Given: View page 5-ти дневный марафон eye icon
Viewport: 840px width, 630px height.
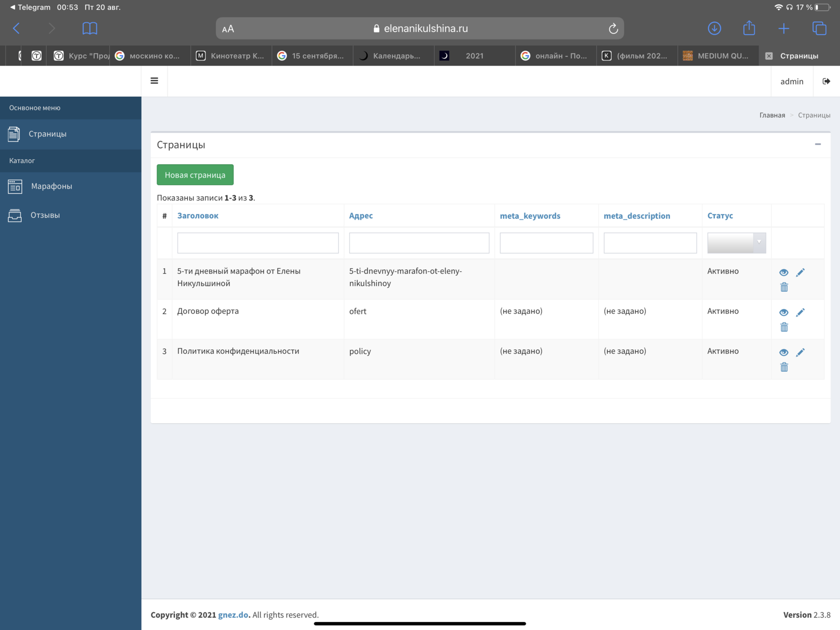Looking at the screenshot, I should coord(784,272).
